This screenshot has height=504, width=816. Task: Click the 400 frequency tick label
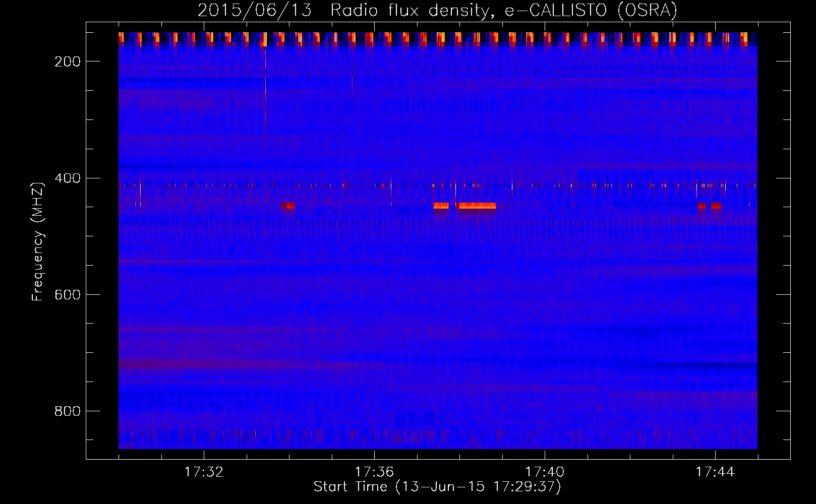coord(68,178)
